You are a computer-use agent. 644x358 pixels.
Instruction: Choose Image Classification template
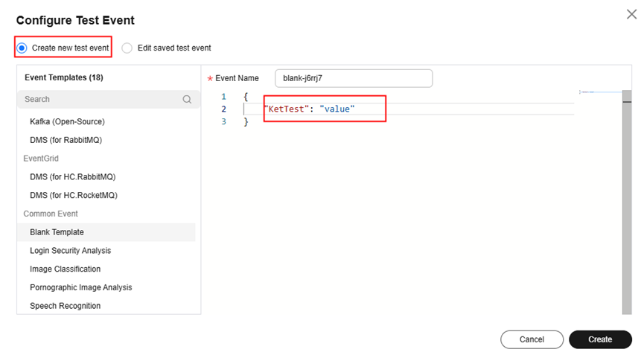point(66,269)
